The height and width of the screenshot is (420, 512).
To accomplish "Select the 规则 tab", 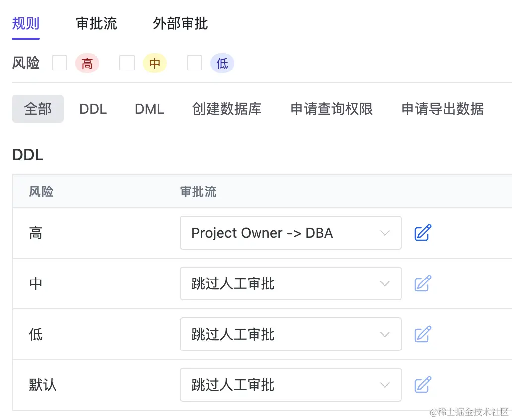I will tap(25, 23).
